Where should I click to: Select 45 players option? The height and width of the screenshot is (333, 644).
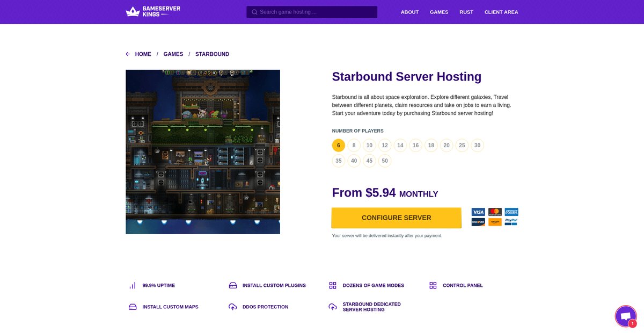(x=369, y=161)
